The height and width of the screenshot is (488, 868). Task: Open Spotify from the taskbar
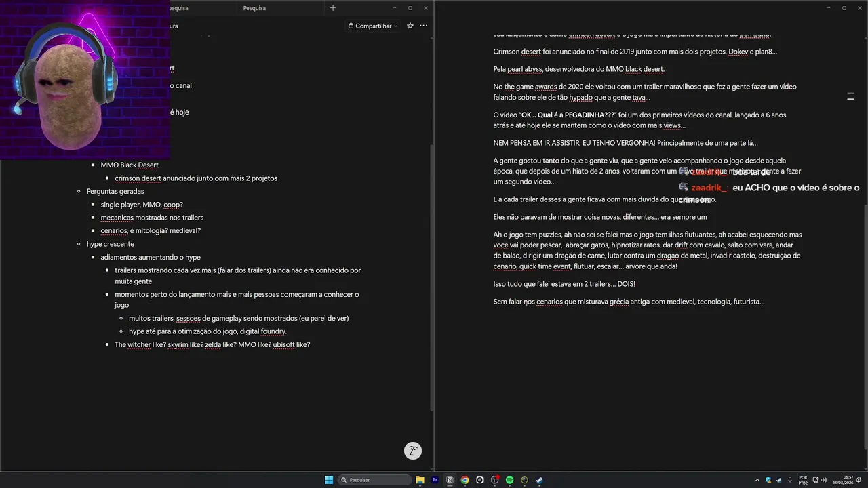click(509, 480)
